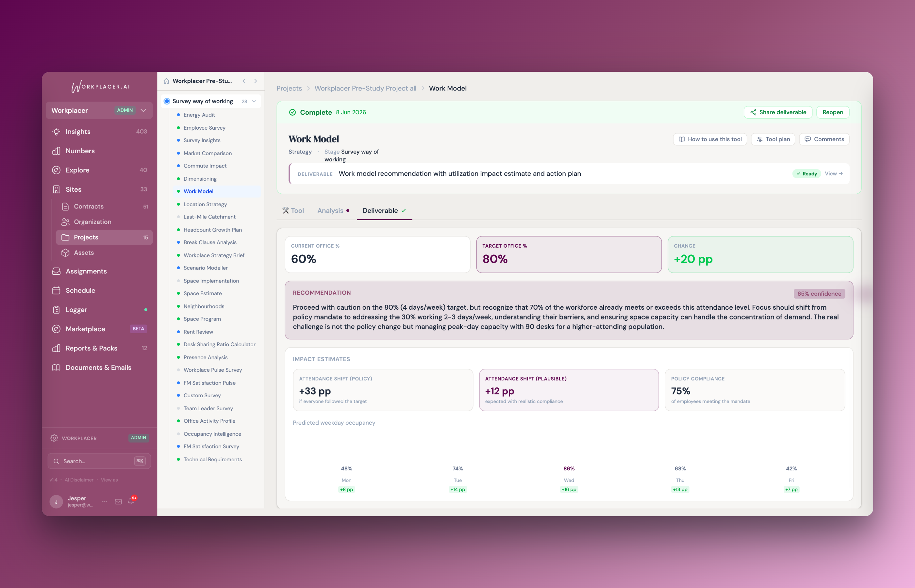Click the Ready status badge
Image resolution: width=915 pixels, height=588 pixels.
tap(807, 174)
